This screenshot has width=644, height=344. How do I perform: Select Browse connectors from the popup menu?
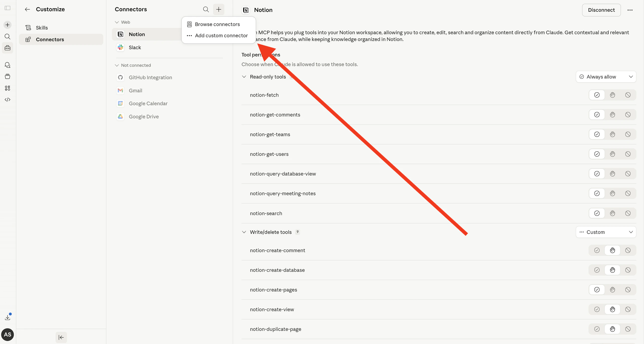click(x=217, y=24)
